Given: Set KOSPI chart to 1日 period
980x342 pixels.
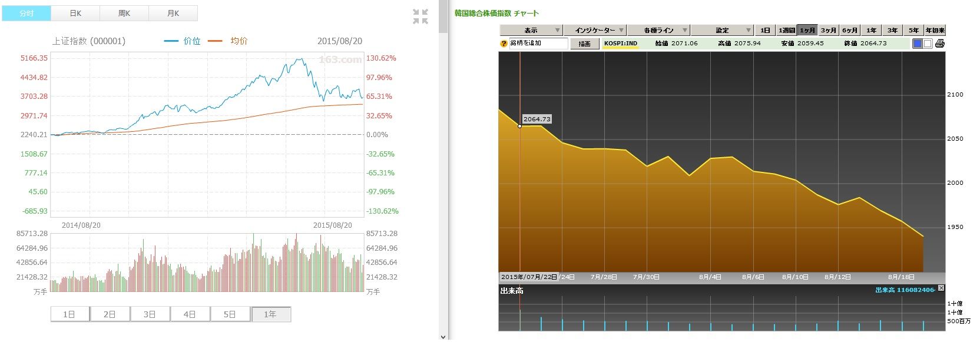Looking at the screenshot, I should [x=765, y=30].
